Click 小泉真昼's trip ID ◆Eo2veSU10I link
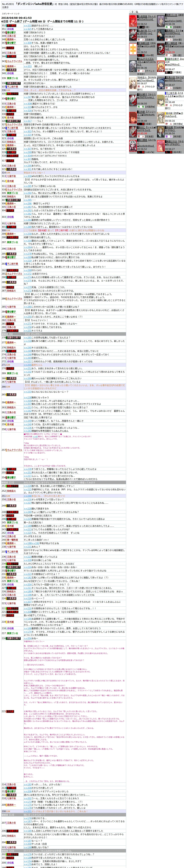This screenshot has width=184, height=868. pos(146,20)
